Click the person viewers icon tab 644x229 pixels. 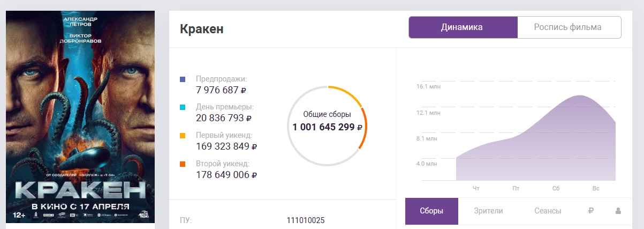pos(618,211)
